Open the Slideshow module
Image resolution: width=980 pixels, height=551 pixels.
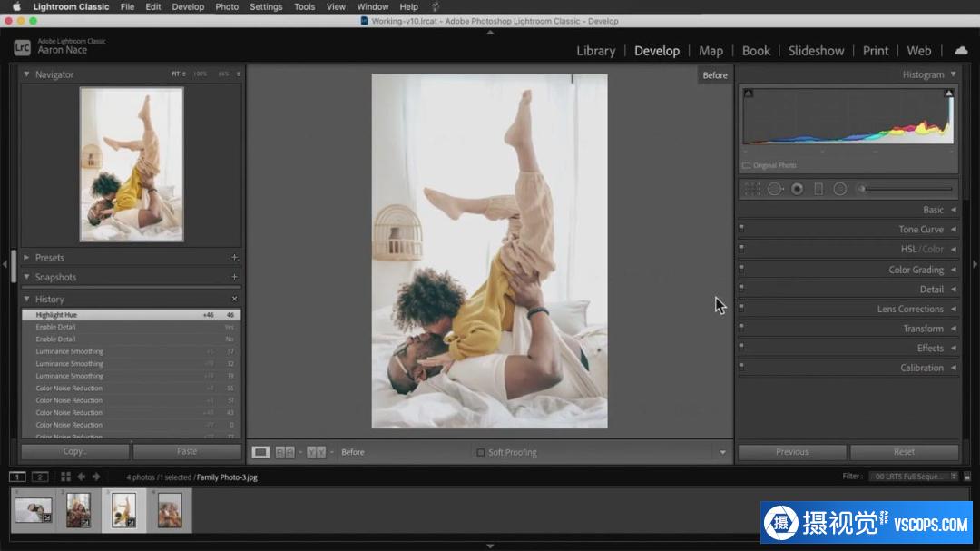[817, 51]
